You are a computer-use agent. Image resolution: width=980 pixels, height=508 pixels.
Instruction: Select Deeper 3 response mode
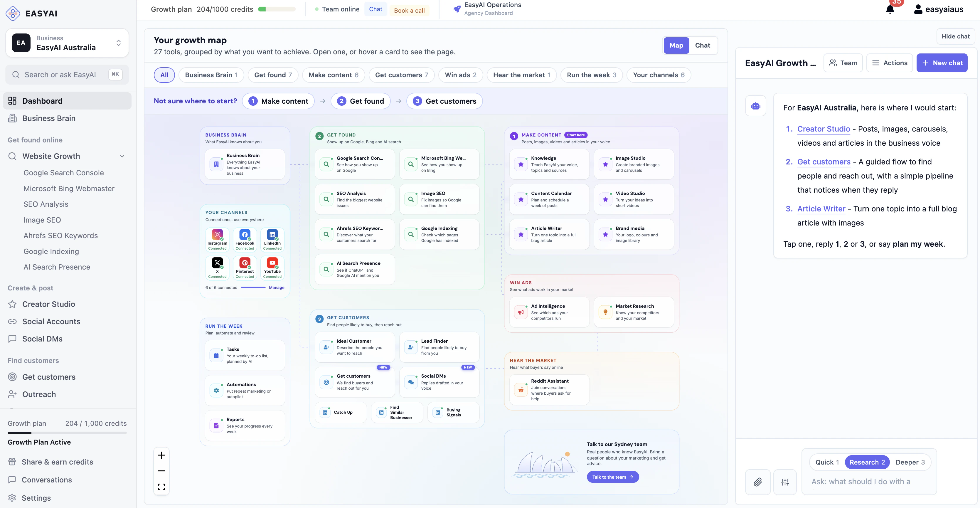[x=910, y=462]
